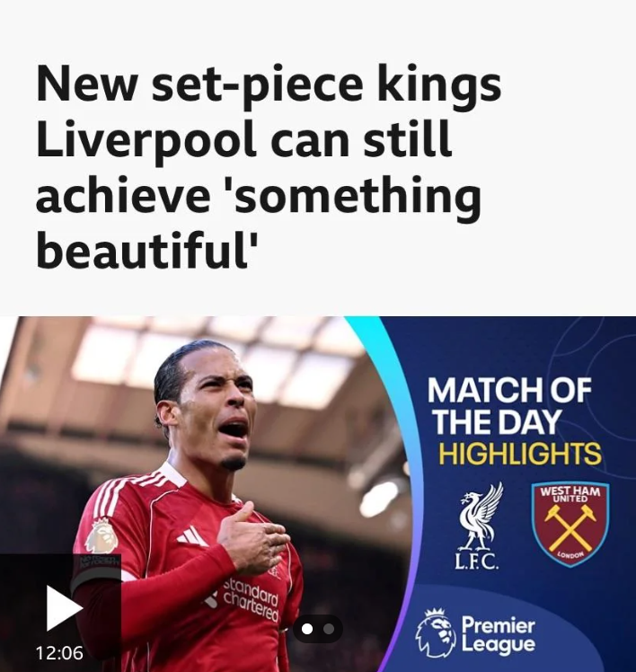Image resolution: width=636 pixels, height=672 pixels.
Task: Click the captain's armband on the sleeve
Action: [x=95, y=569]
